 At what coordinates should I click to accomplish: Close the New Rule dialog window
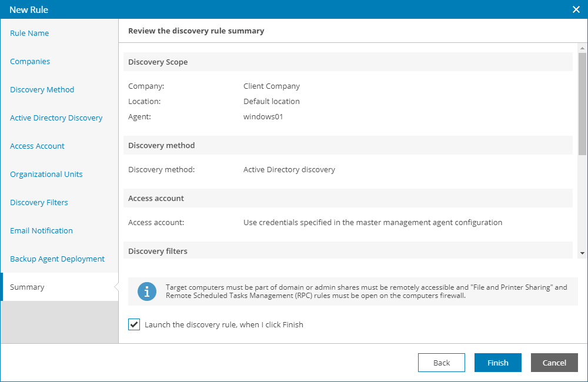tap(576, 9)
